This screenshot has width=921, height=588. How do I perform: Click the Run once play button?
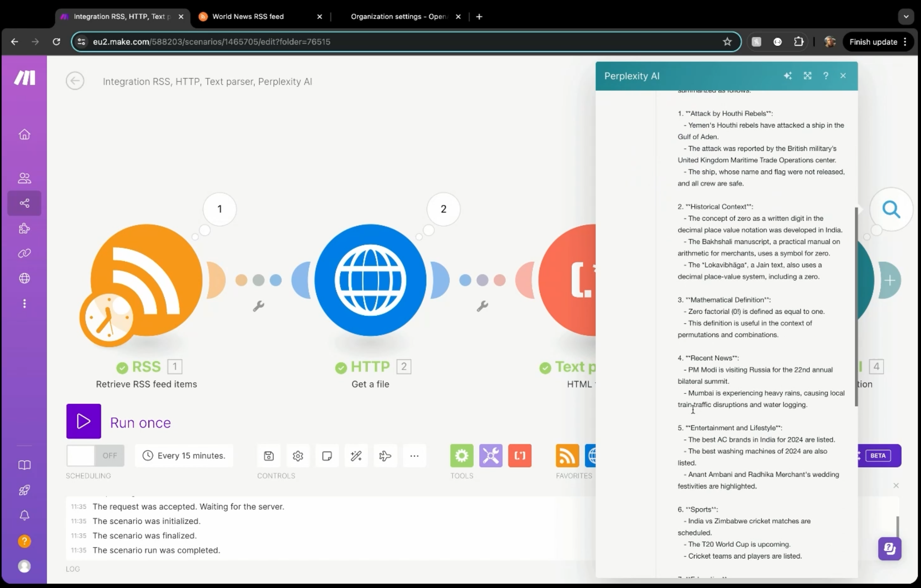(83, 421)
